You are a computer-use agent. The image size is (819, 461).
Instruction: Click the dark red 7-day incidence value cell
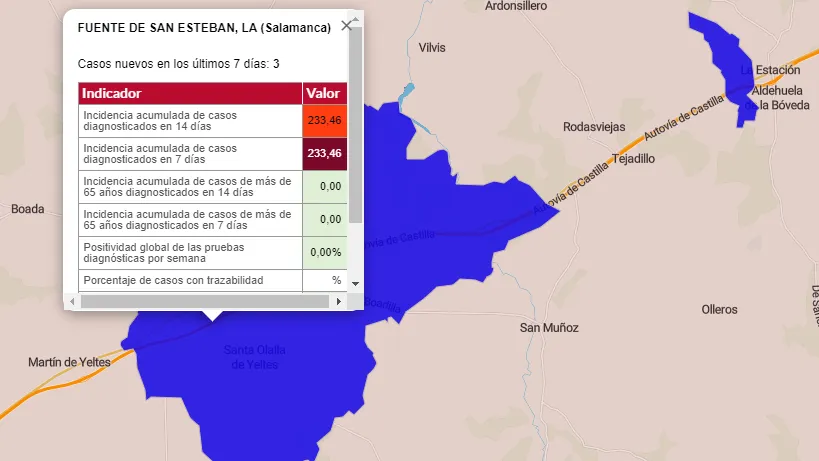point(324,154)
